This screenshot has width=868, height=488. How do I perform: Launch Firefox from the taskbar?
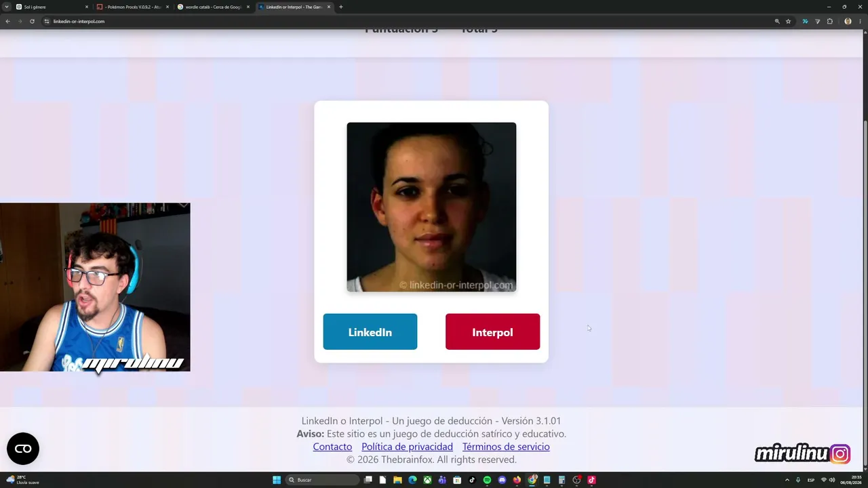[517, 480]
